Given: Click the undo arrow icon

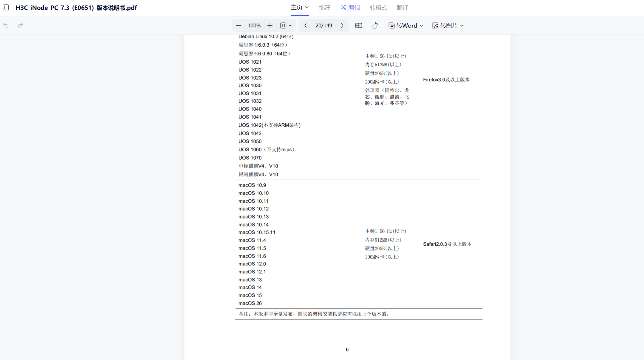Looking at the screenshot, I should [x=6, y=25].
